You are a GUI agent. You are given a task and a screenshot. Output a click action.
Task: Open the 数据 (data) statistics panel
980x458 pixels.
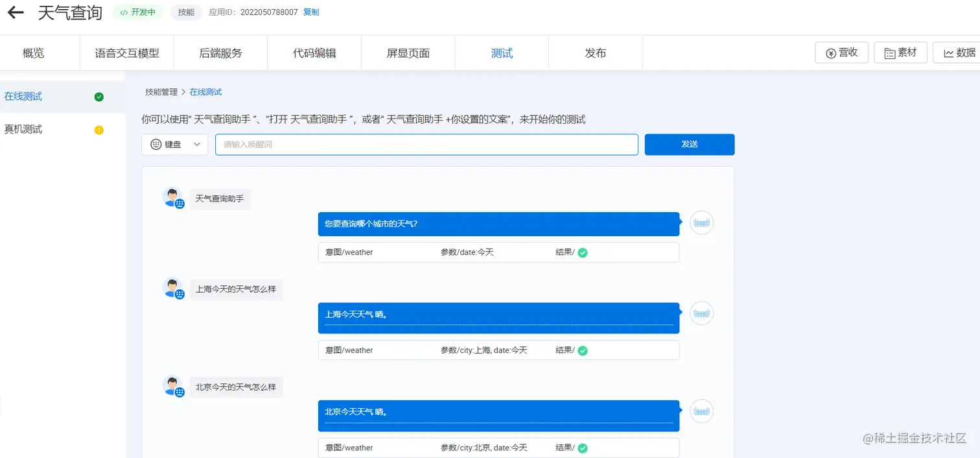point(959,53)
